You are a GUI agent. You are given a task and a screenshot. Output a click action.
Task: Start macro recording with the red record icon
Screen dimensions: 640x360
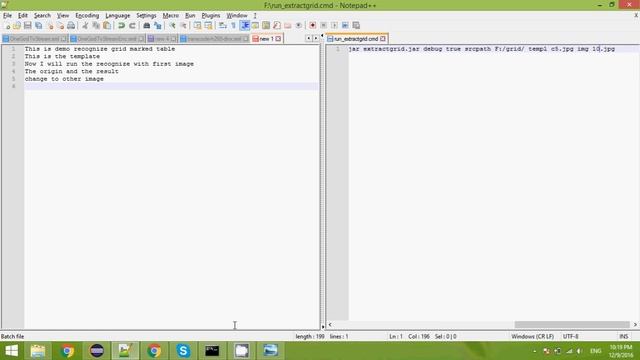[x=313, y=26]
